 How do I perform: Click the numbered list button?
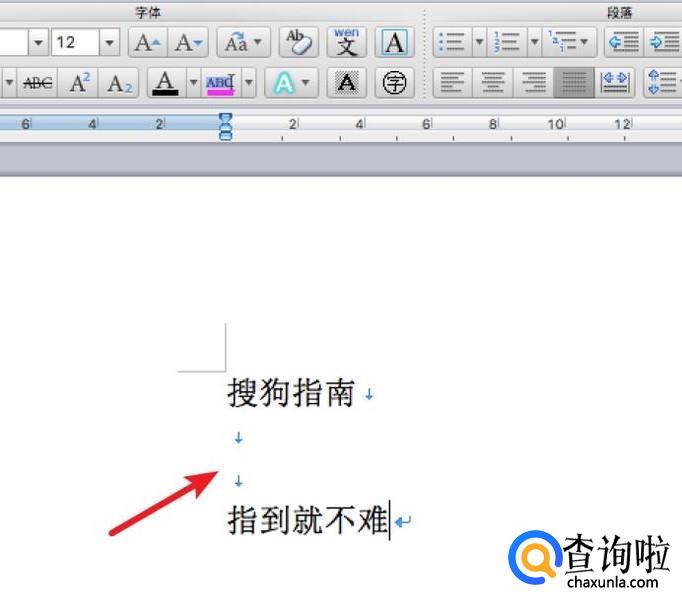tap(507, 42)
